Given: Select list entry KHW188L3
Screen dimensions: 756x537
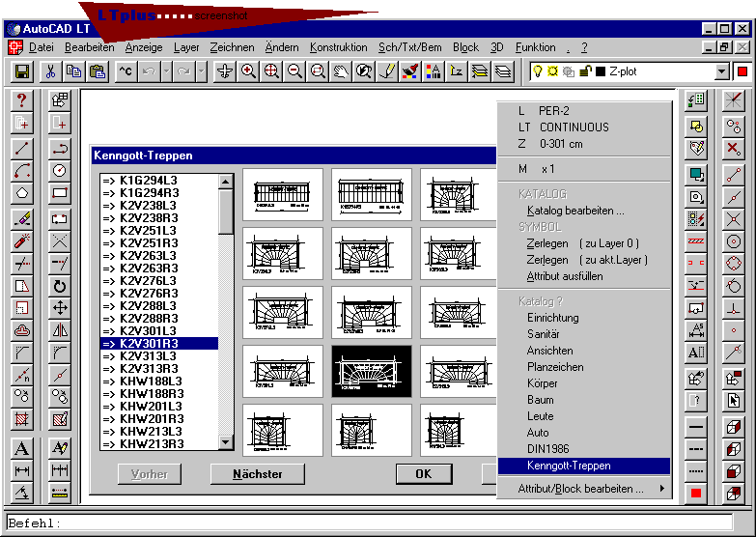Looking at the screenshot, I should [x=159, y=382].
